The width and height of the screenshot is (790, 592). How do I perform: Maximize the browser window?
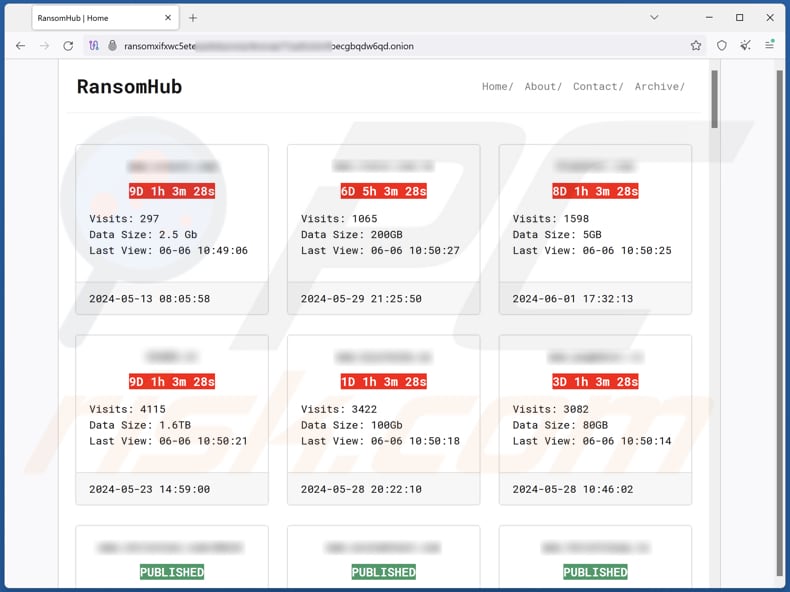[x=739, y=18]
